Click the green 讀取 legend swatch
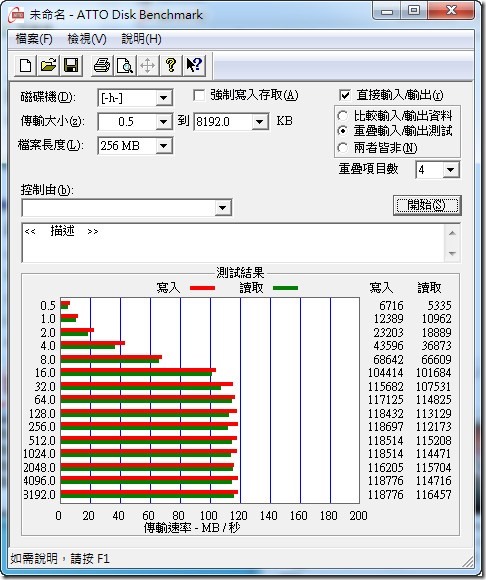The height and width of the screenshot is (580, 486). pyautogui.click(x=285, y=288)
